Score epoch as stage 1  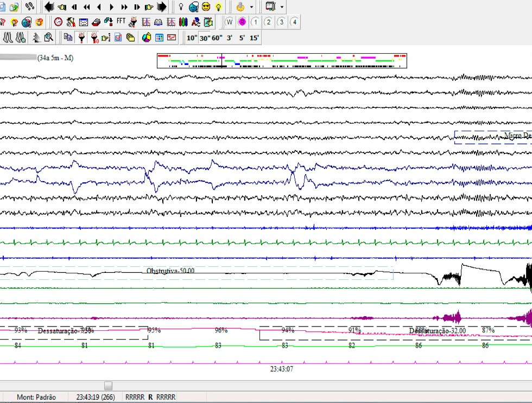coord(255,22)
